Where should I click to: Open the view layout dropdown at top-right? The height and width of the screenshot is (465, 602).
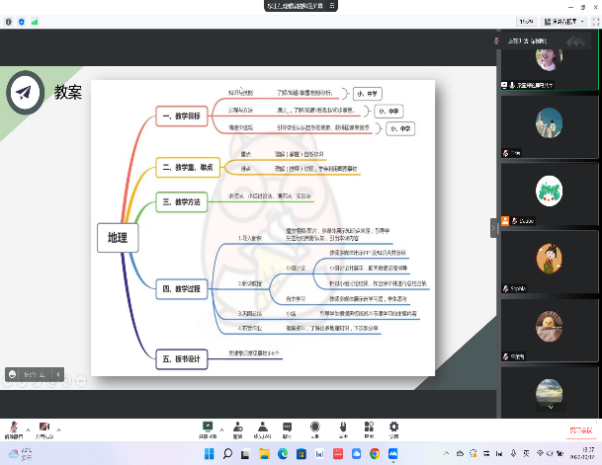(562, 20)
